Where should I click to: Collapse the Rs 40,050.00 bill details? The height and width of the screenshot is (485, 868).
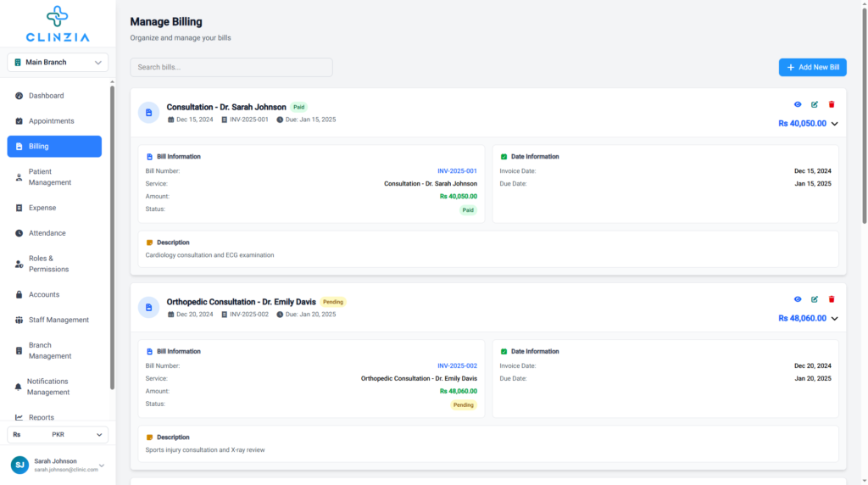tap(835, 124)
